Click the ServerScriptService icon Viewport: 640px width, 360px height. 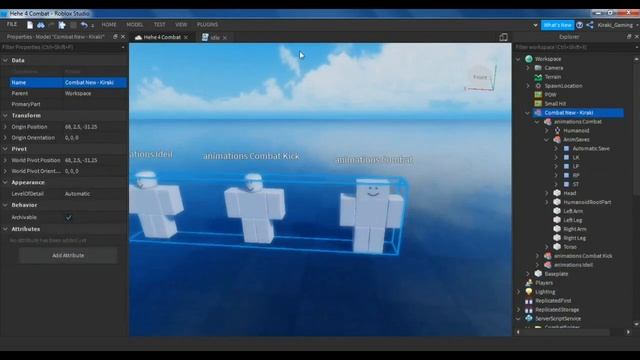tap(529, 318)
